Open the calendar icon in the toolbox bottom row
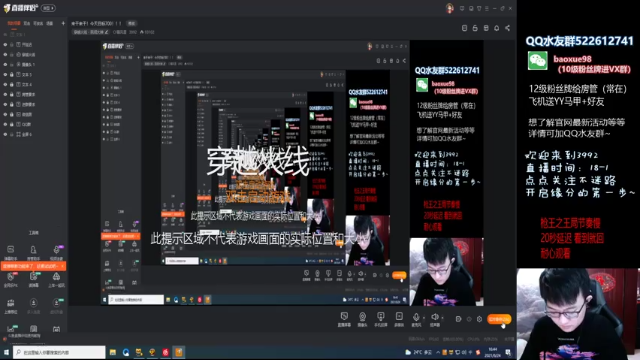This screenshot has height=360, width=640. tap(56, 329)
